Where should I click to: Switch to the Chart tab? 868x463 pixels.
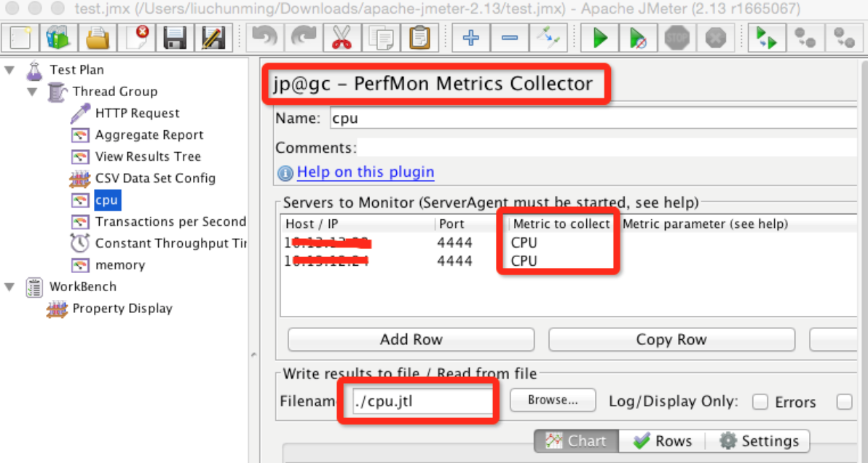coord(576,441)
